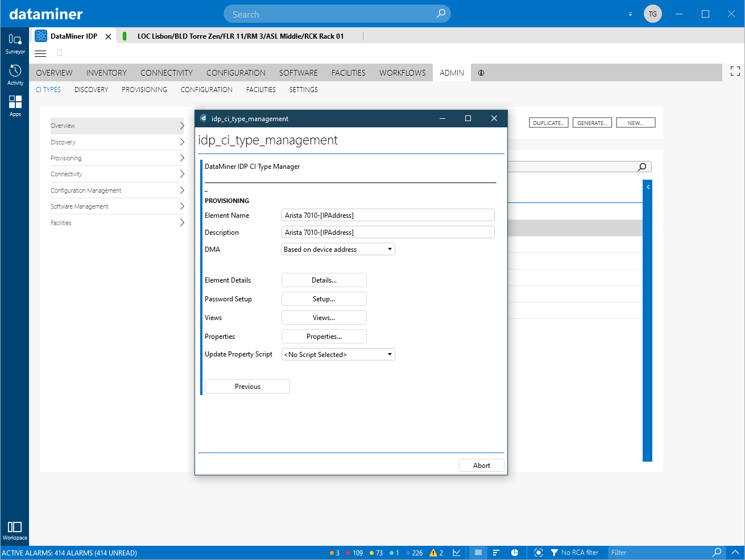Open the alarm trend graph icon
The height and width of the screenshot is (560, 745).
point(457,553)
